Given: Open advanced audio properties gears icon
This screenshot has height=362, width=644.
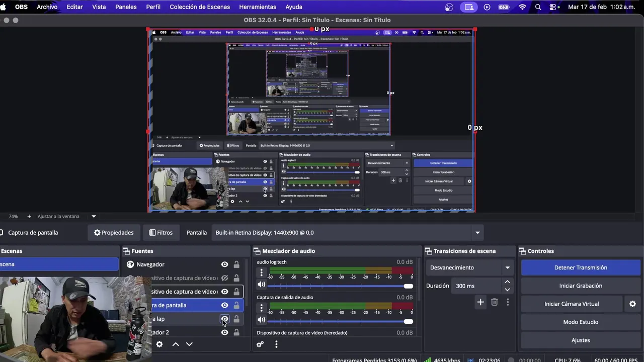Looking at the screenshot, I should click(x=260, y=344).
